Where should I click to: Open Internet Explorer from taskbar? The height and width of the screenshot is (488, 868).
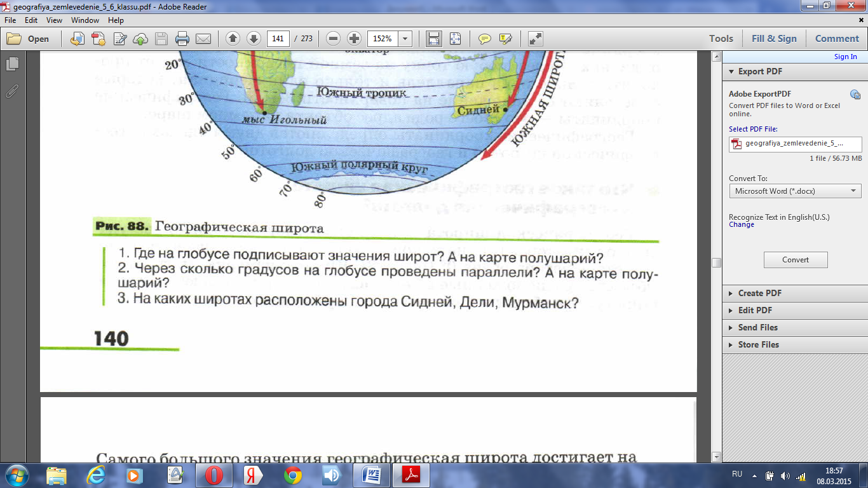pos(96,475)
